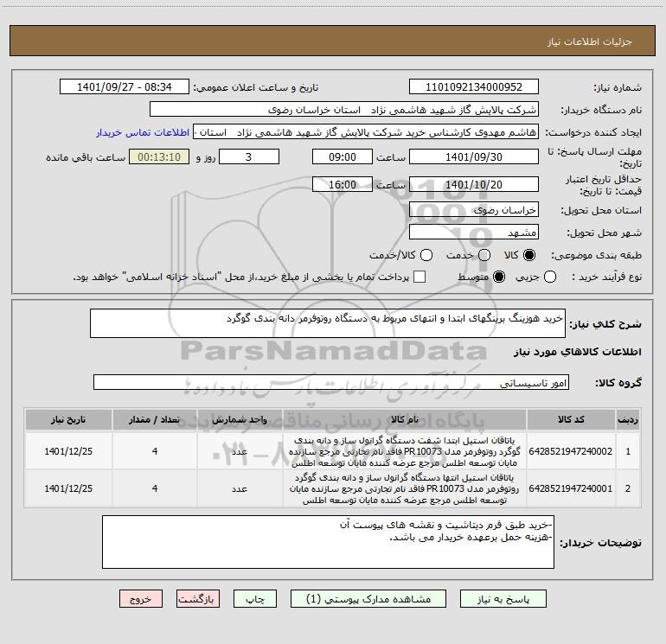Image resolution: width=666 pixels, height=644 pixels.
Task: Click the نام کالا column header
Action: click(x=405, y=419)
